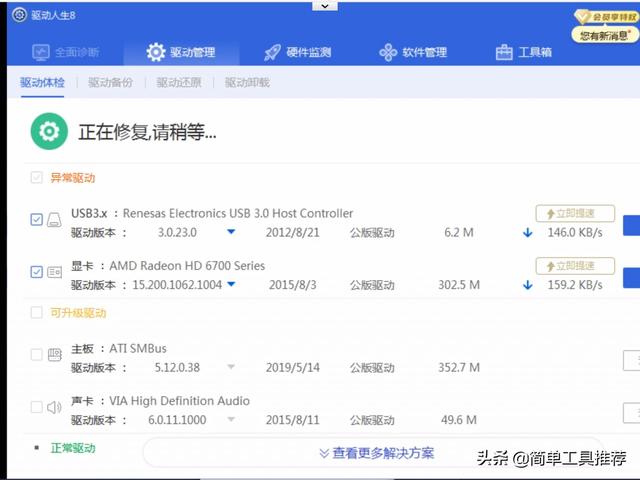Click the collapse chevron at top center
The width and height of the screenshot is (640, 480).
(x=325, y=6)
